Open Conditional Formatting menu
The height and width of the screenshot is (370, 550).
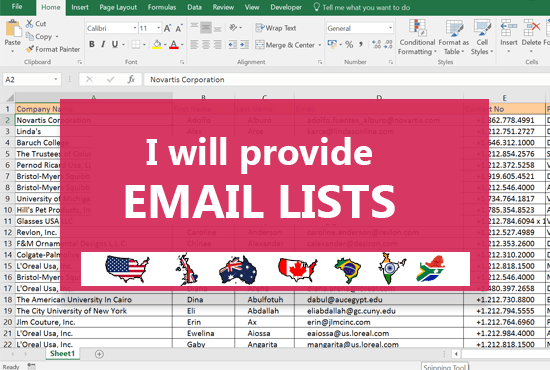(x=417, y=37)
